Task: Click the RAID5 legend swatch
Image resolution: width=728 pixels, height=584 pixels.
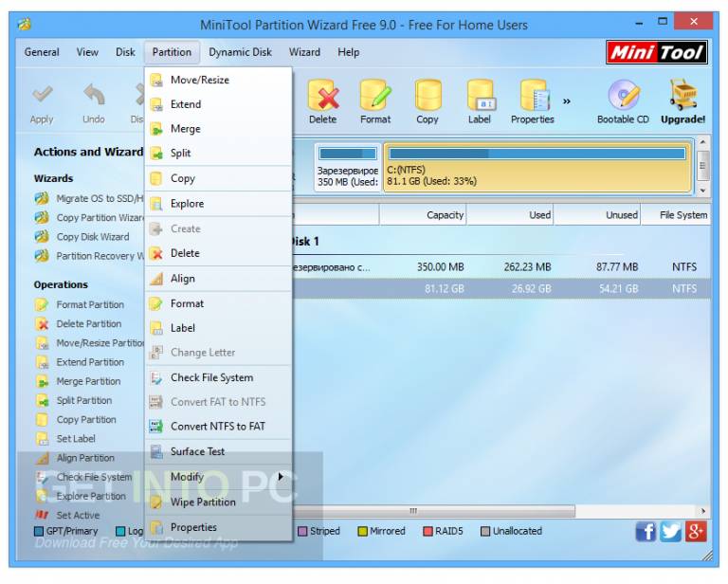Action: click(428, 531)
